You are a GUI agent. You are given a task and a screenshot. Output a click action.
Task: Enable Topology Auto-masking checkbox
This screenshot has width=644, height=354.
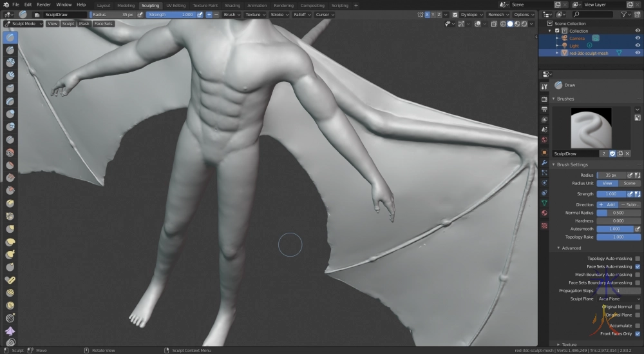(x=638, y=259)
